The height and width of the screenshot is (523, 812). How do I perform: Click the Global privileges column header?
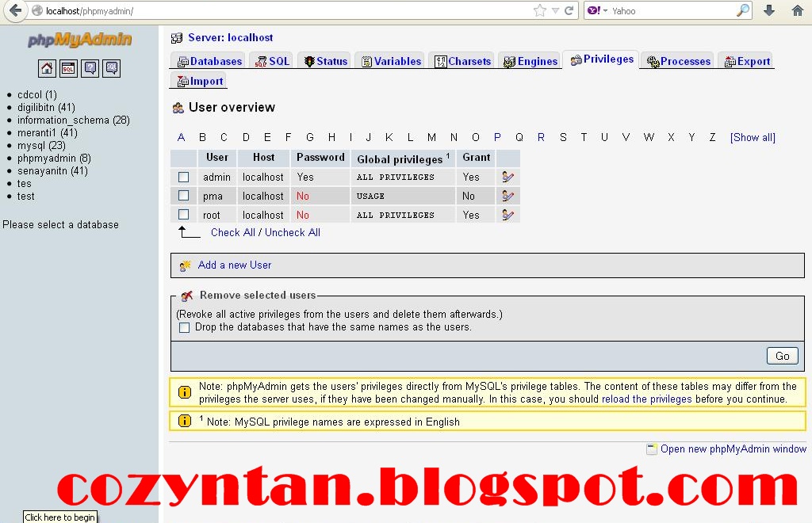403,158
